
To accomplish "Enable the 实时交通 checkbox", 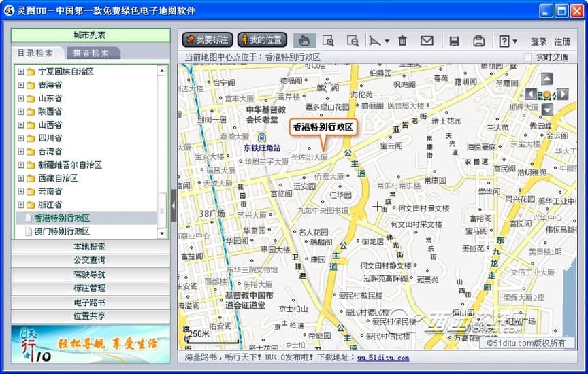I will click(528, 58).
